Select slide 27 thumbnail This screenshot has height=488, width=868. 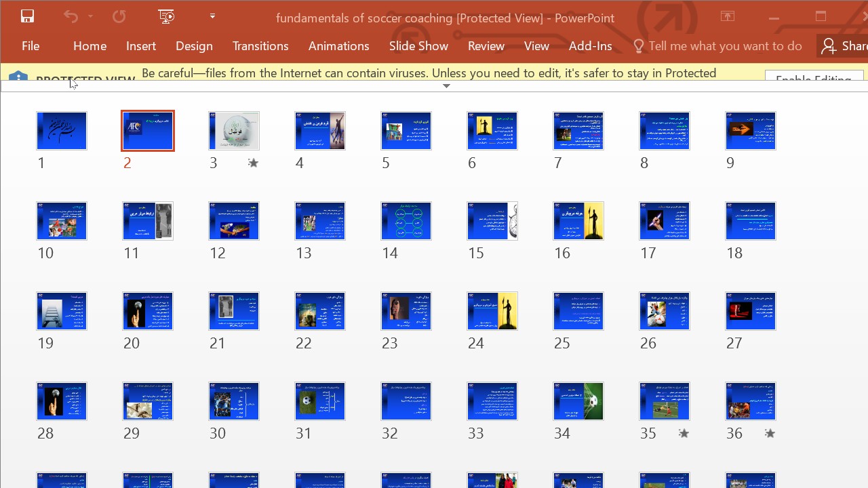pos(751,311)
